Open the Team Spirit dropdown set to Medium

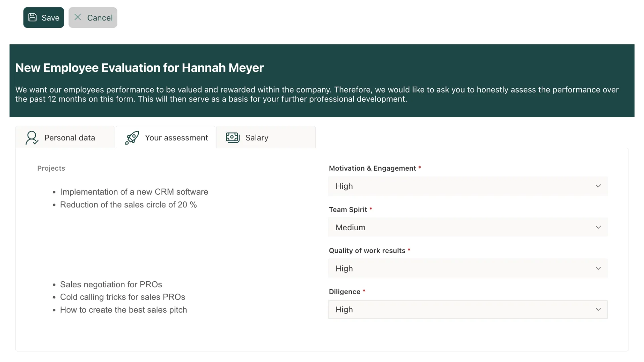[467, 227]
